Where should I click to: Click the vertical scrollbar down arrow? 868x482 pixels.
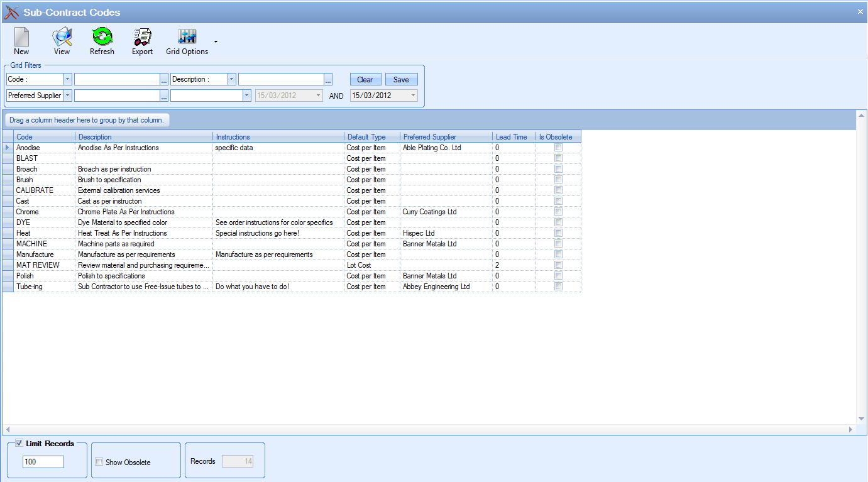[x=861, y=419]
